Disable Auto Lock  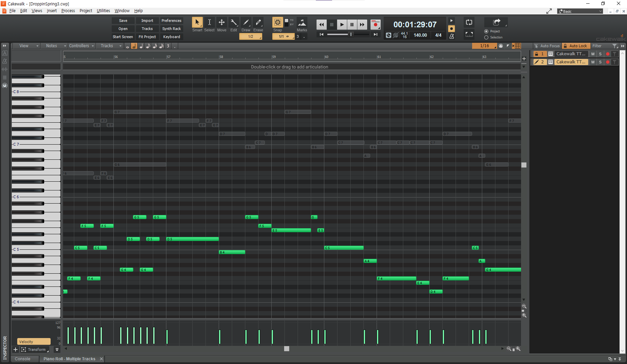575,46
